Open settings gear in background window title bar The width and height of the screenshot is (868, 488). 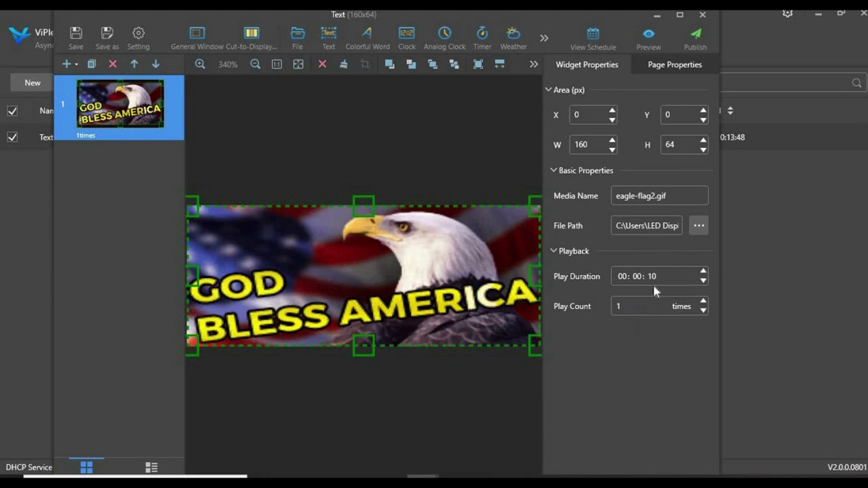[787, 14]
